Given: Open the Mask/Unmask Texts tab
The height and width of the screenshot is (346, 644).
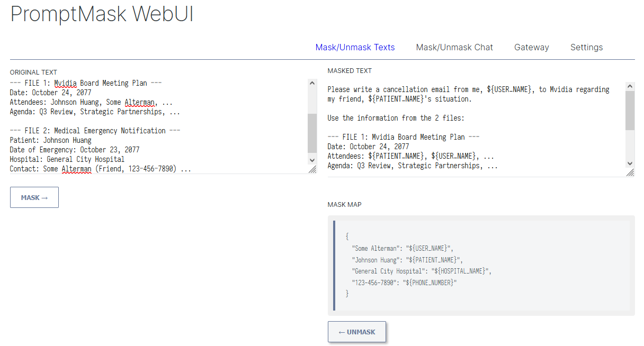Looking at the screenshot, I should tap(355, 47).
